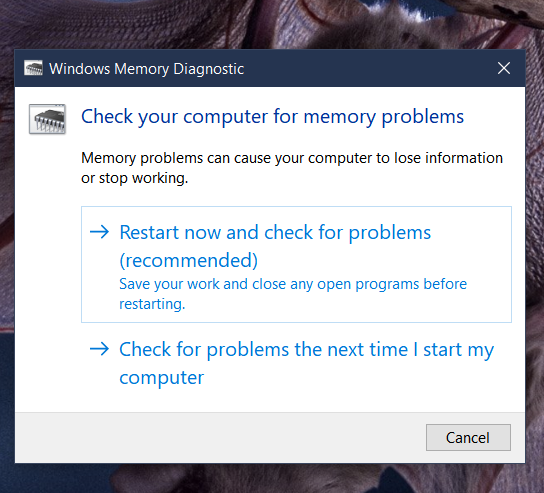Click the word computer under second option
544x493 pixels.
point(162,377)
